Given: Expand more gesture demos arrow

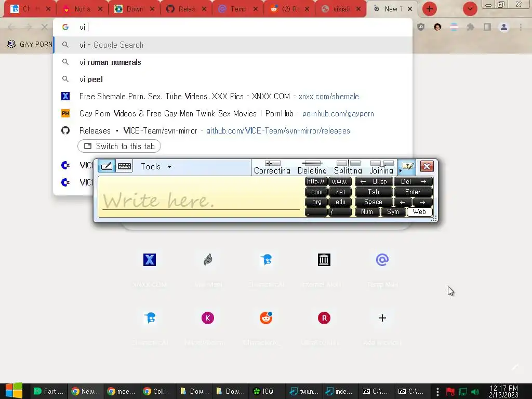Looking at the screenshot, I should tap(400, 170).
